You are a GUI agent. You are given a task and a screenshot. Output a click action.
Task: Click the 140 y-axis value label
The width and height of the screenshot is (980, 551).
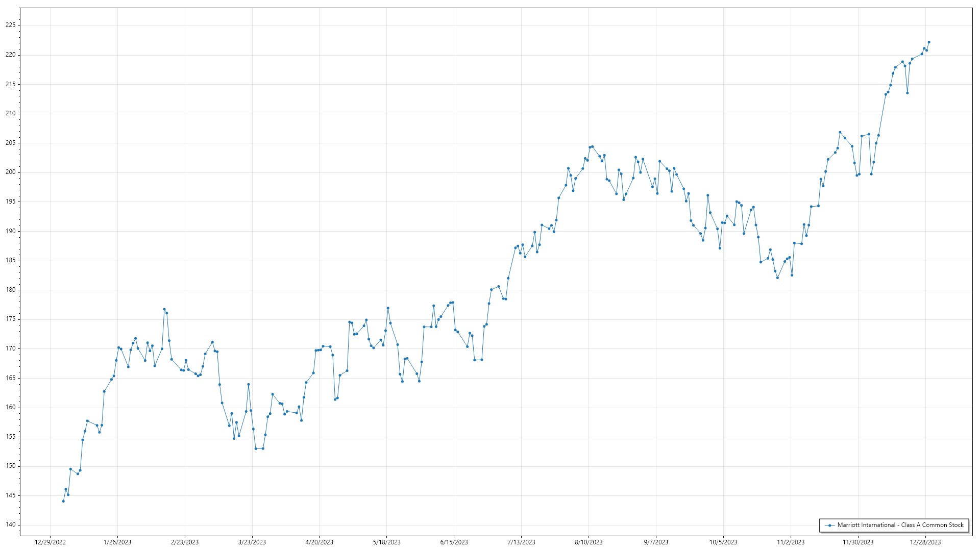[11, 524]
